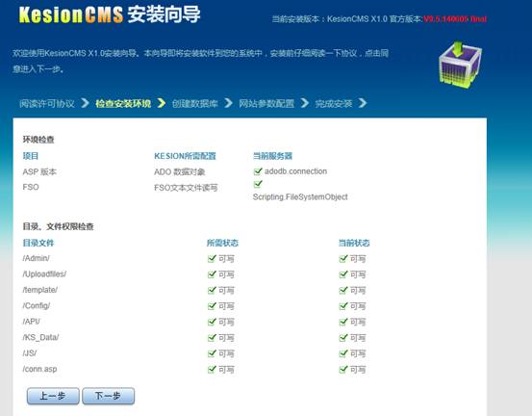Click the red version number text
Screen dimensions: 532x416
455,19
